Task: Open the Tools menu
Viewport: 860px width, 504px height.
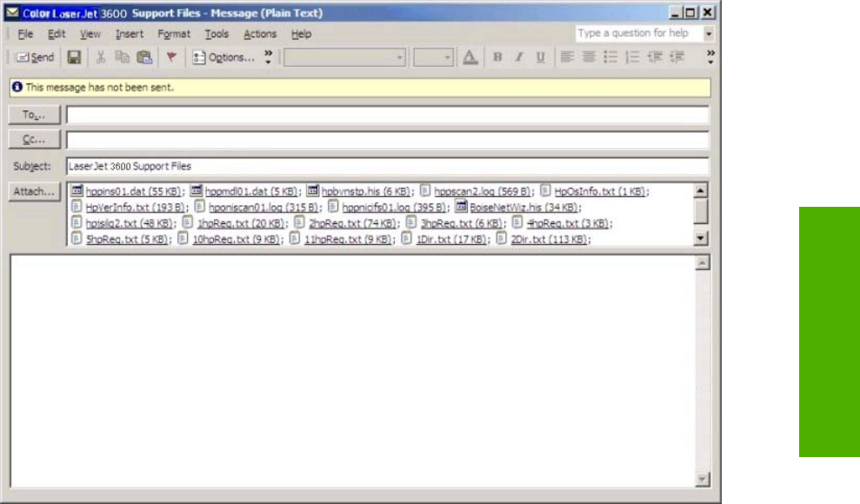Action: 217,34
